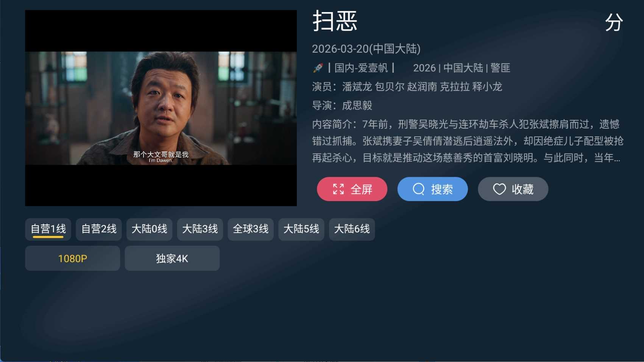Image resolution: width=644 pixels, height=362 pixels.
Task: Click the fullscreen arrows icon
Action: point(338,189)
